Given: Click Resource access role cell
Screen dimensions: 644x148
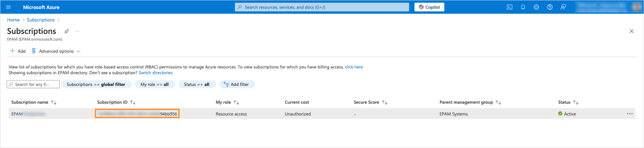Looking at the screenshot, I should pyautogui.click(x=231, y=114).
